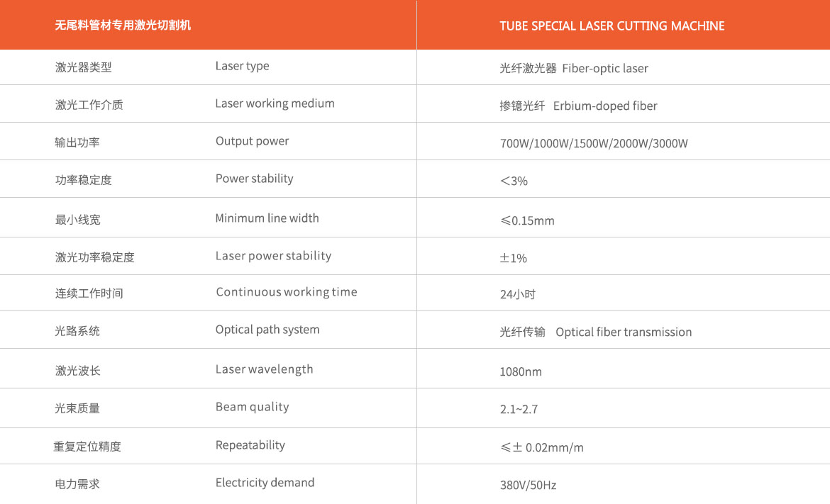Click the Chinese header title 无尾料管材专用激光切割机
The height and width of the screenshot is (504, 830).
pyautogui.click(x=123, y=26)
